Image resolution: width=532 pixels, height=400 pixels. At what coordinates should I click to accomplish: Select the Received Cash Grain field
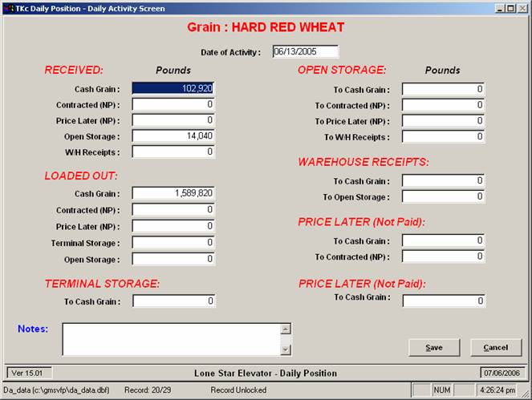point(173,89)
